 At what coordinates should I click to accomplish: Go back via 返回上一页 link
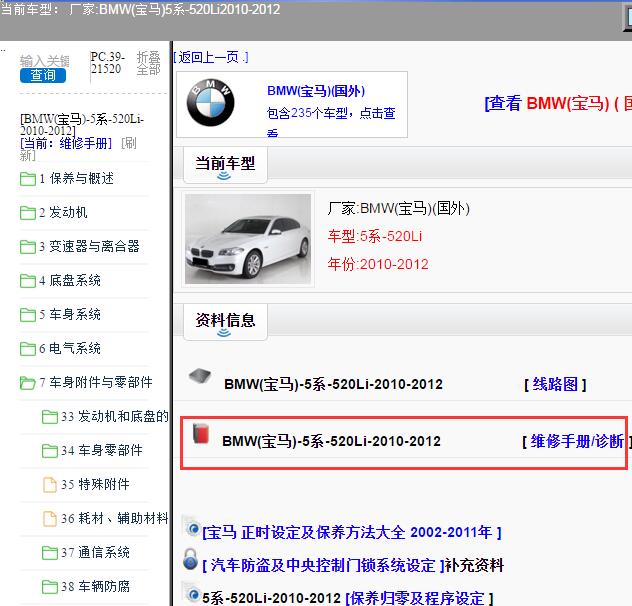(211, 57)
